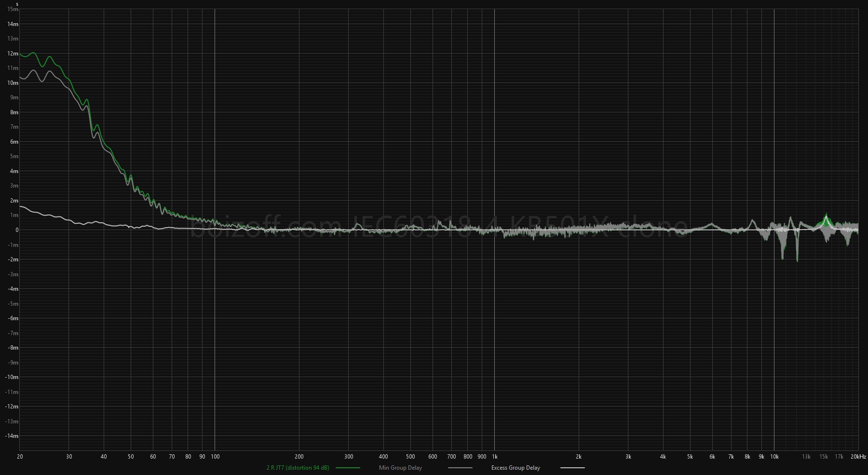
Task: Click the -14m label on vertical axis
Action: pos(12,436)
